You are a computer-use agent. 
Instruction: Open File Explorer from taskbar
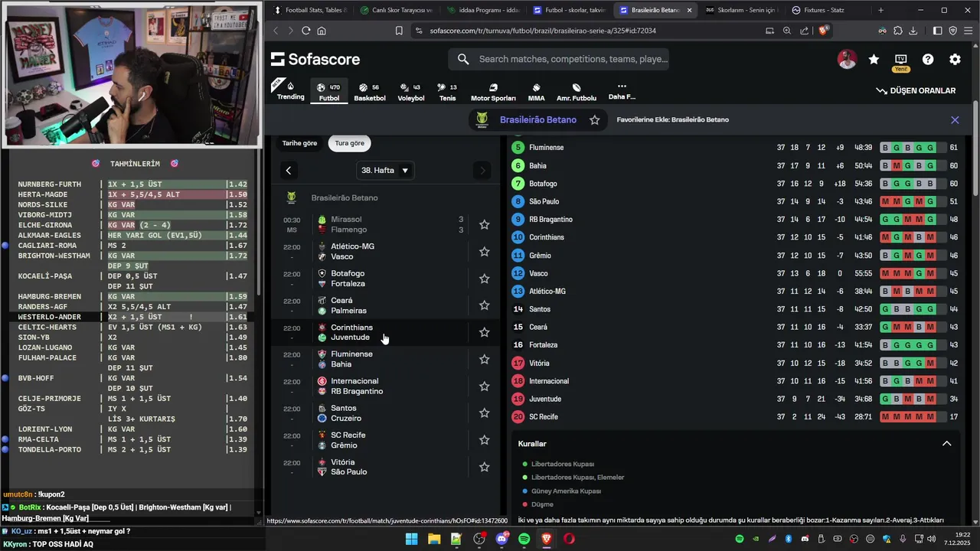tap(434, 539)
